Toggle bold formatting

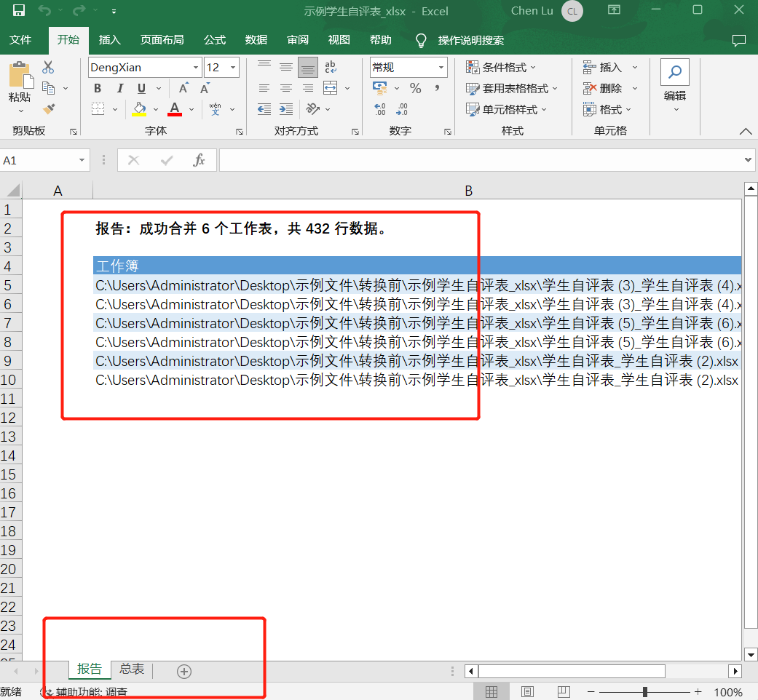click(97, 88)
